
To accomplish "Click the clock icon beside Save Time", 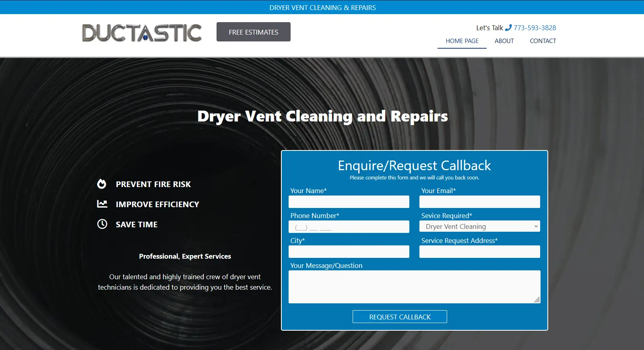I will (x=102, y=224).
